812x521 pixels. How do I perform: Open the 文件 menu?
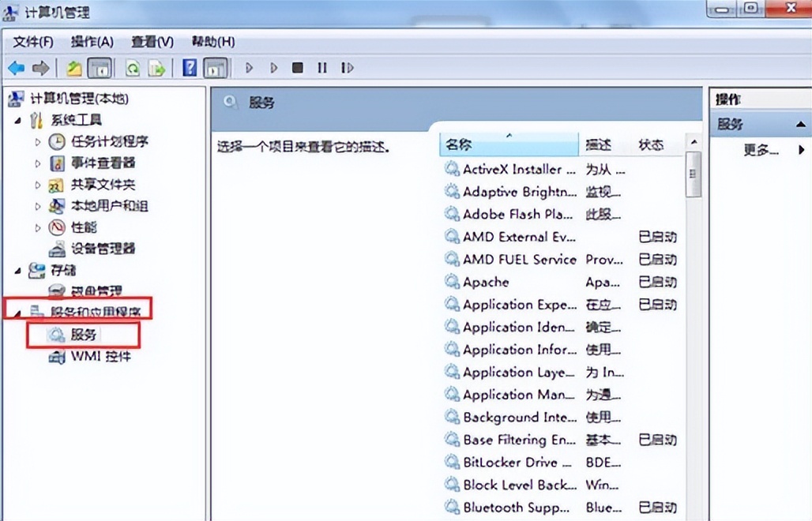(x=32, y=41)
